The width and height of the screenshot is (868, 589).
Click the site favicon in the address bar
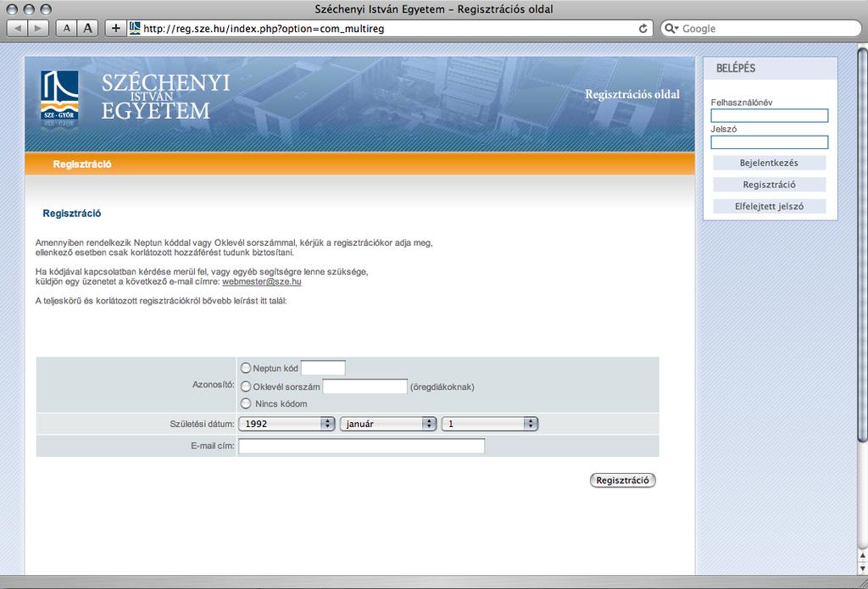tap(135, 28)
